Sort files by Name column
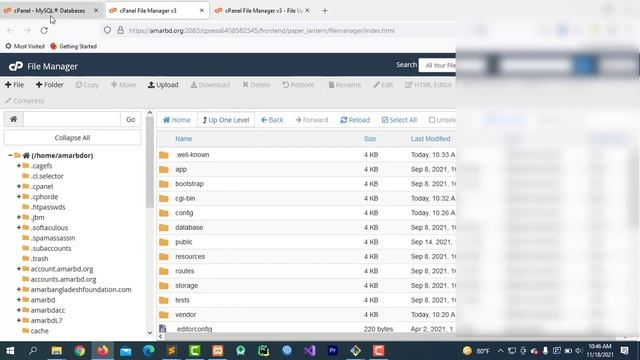Screen dimensions: 640x360 click(x=184, y=139)
